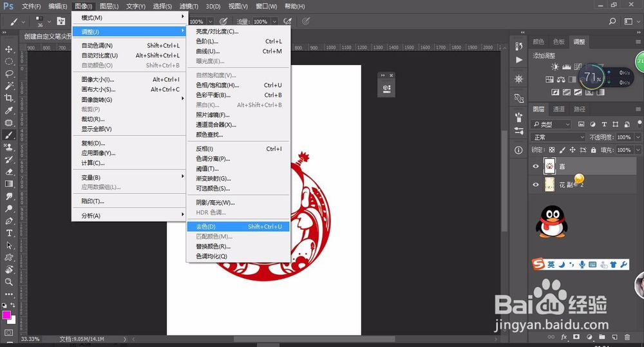
Task: Open the flow 流量 dropdown arrow
Action: [x=274, y=21]
